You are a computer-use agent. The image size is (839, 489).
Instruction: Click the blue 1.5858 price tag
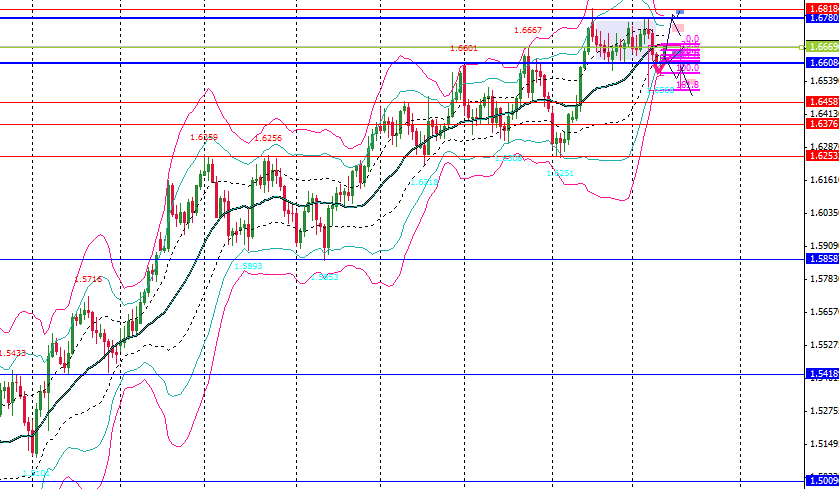tap(822, 259)
